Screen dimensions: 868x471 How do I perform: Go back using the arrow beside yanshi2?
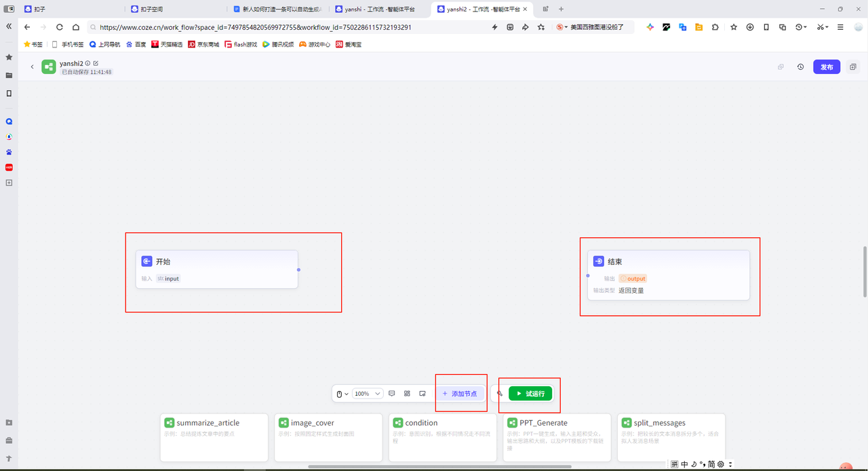tap(32, 67)
